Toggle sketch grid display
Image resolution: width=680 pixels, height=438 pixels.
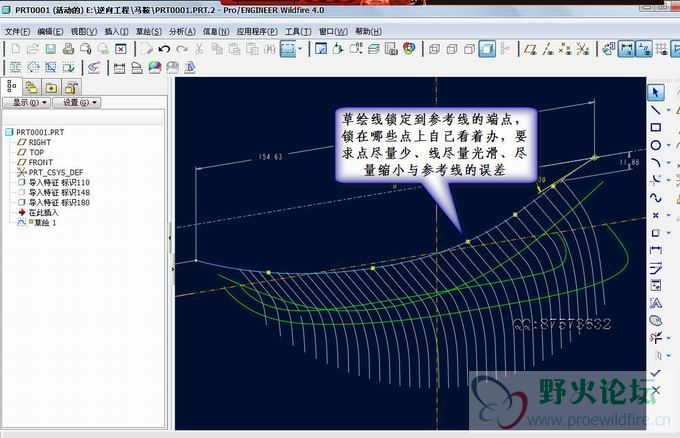[661, 49]
